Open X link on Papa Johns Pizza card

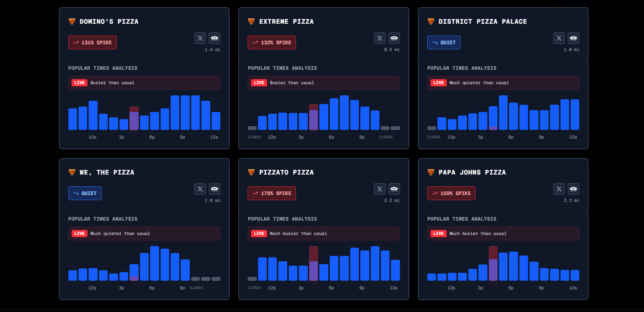pos(559,189)
